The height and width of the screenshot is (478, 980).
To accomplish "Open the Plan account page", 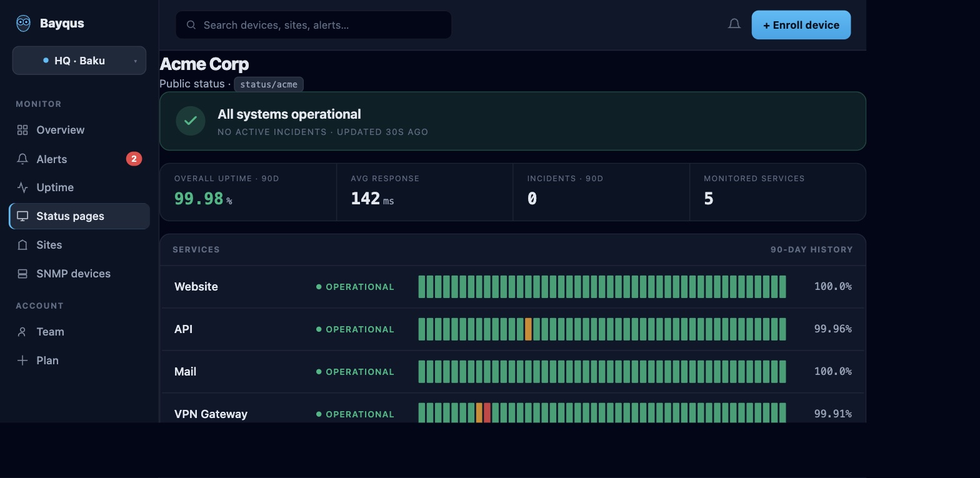I will tap(79, 361).
